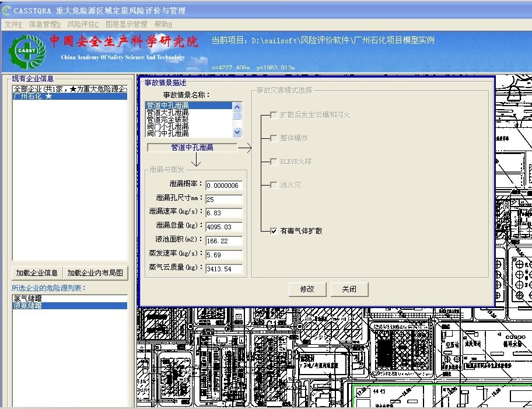Click the CASSTQRA title bar app icon
Screen dimensions: 532x409
pyautogui.click(x=7, y=11)
